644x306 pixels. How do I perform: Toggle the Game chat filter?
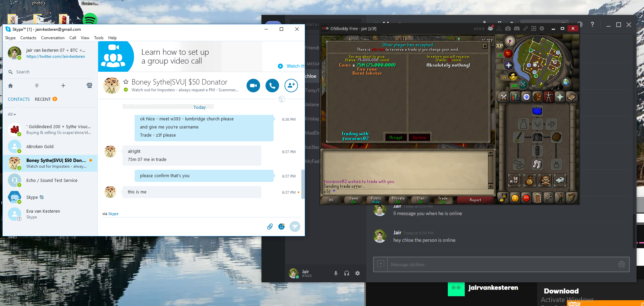click(354, 200)
